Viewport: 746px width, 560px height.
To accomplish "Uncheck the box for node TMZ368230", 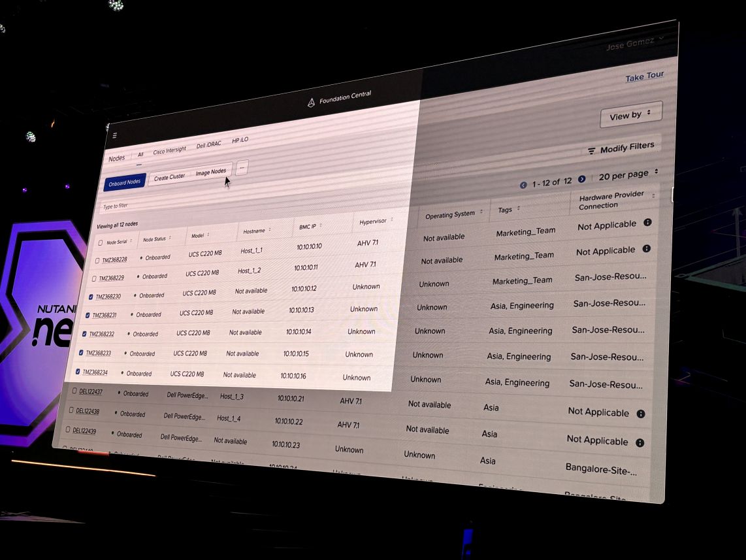I will click(x=91, y=297).
